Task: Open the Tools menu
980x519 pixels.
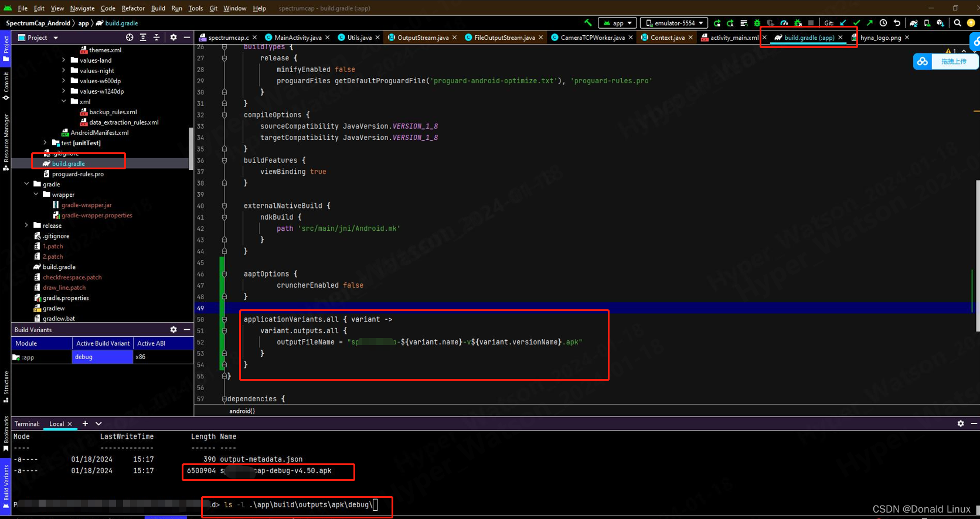Action: tap(195, 8)
